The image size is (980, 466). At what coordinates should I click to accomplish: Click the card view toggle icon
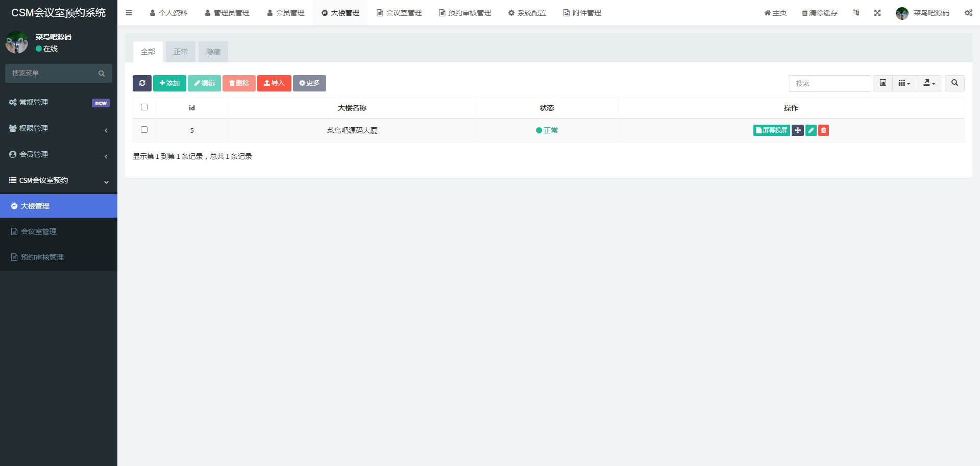click(883, 83)
